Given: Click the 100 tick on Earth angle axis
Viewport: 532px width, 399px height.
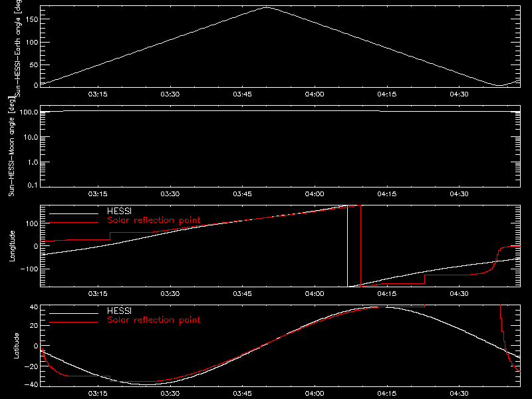Looking at the screenshot, I should (x=31, y=42).
